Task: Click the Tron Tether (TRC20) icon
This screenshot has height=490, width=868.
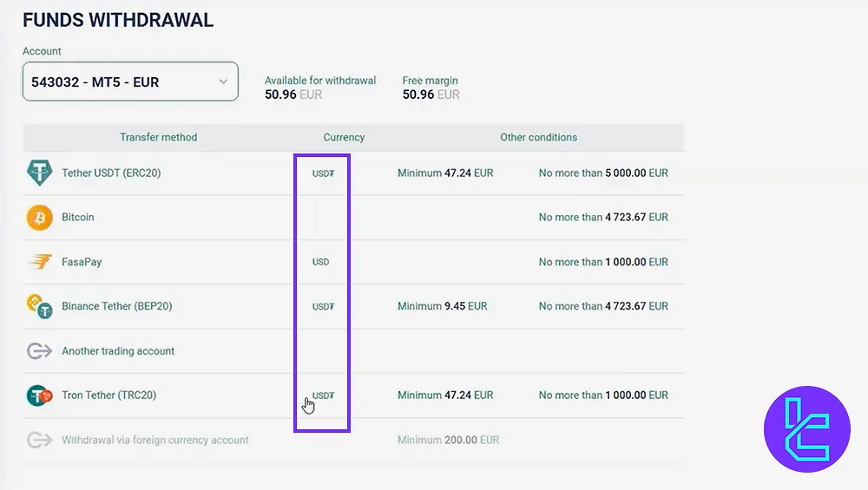Action: click(x=40, y=395)
